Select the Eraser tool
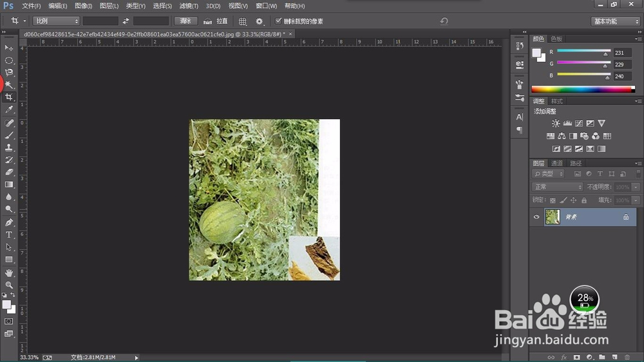644x362 pixels. (x=8, y=172)
